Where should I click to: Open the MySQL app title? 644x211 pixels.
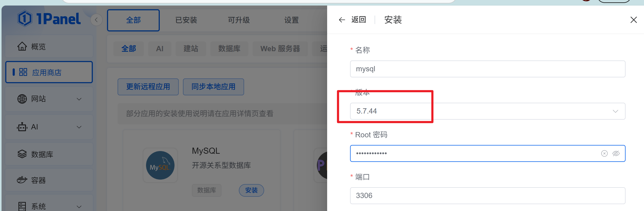click(206, 151)
